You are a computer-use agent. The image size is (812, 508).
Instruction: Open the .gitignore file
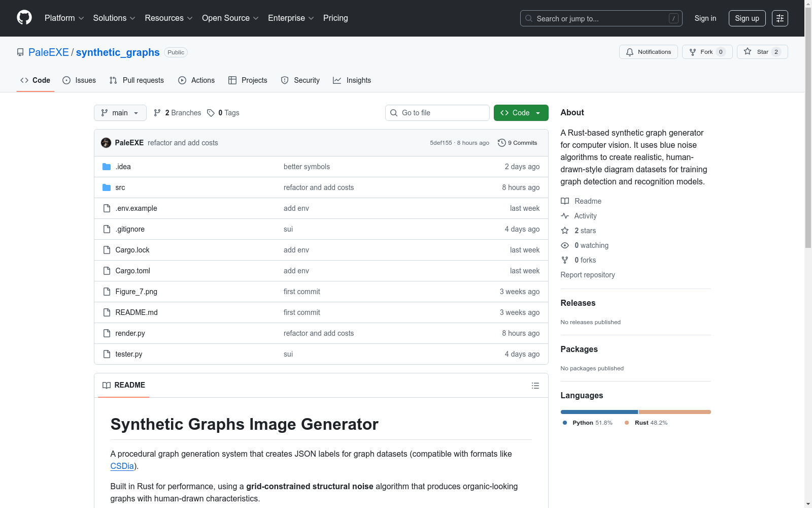tap(130, 229)
